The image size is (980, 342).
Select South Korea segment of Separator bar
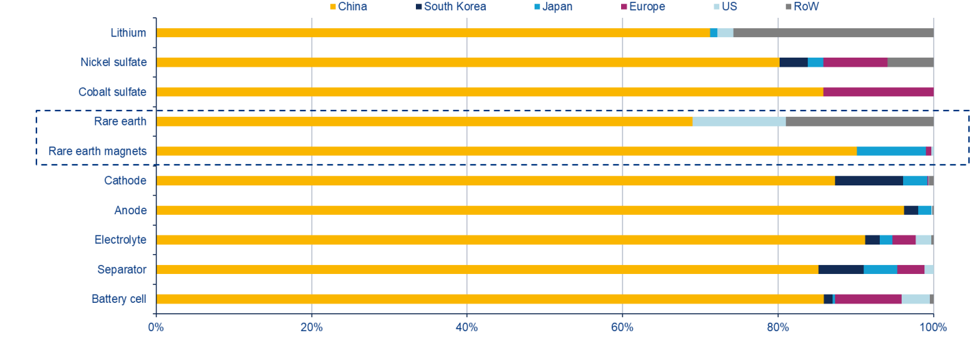pos(841,269)
